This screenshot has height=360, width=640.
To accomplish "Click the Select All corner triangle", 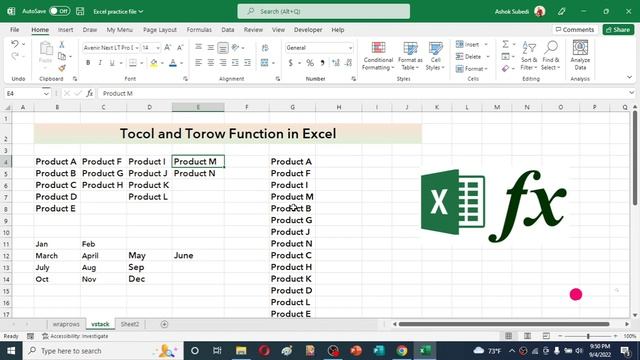I will click(x=7, y=107).
